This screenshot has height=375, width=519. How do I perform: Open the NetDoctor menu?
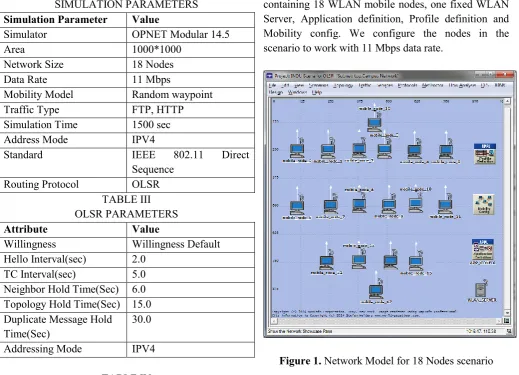432,85
